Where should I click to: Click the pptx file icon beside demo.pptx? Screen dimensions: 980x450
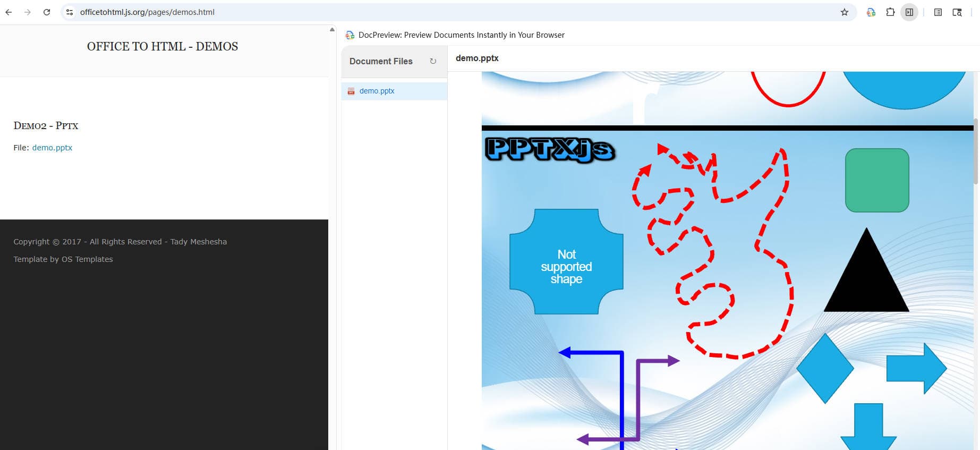point(351,91)
